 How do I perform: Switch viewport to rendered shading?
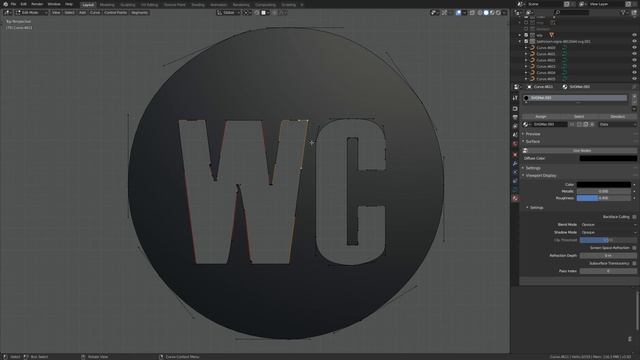pyautogui.click(x=498, y=13)
